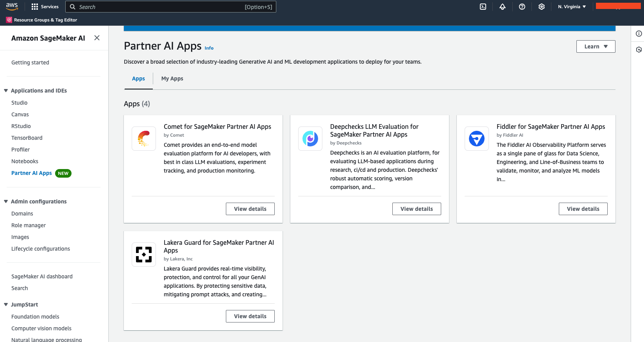Focus the top Search input field
Image resolution: width=644 pixels, height=342 pixels.
[171, 7]
